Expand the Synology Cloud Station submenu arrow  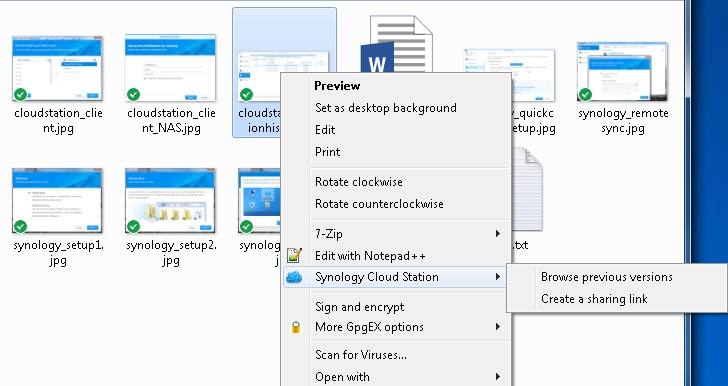click(x=498, y=277)
